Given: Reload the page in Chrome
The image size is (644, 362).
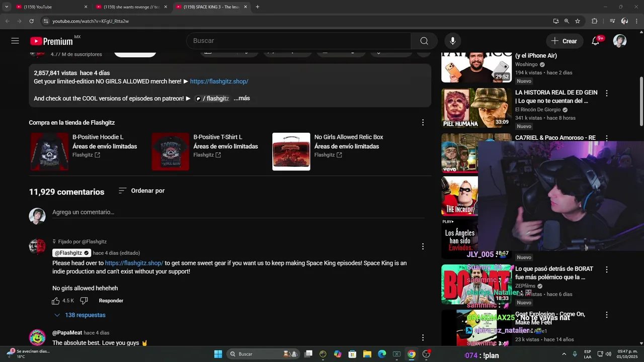Looking at the screenshot, I should (x=31, y=21).
